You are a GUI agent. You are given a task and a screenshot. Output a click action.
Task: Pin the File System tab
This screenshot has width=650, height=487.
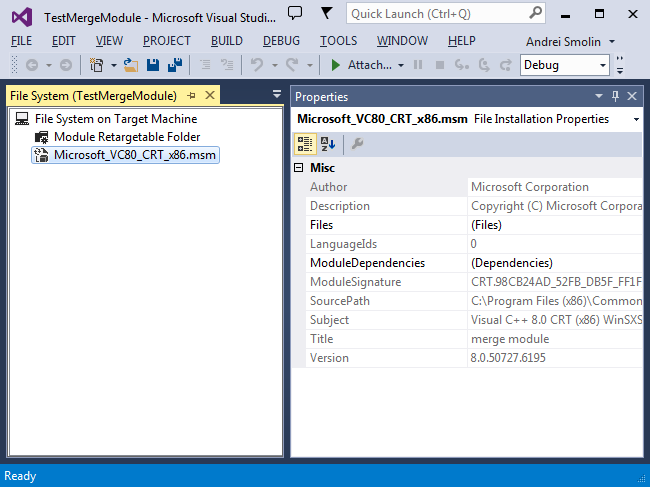(191, 96)
